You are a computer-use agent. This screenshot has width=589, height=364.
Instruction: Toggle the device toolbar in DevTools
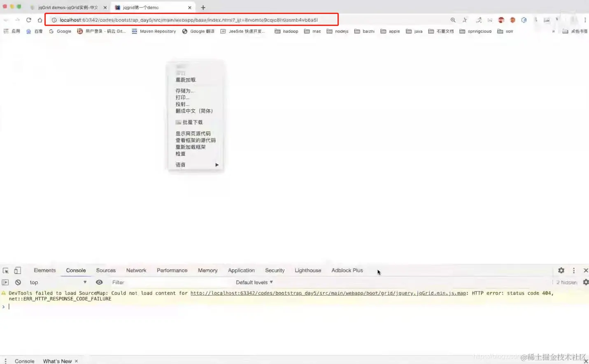(17, 270)
